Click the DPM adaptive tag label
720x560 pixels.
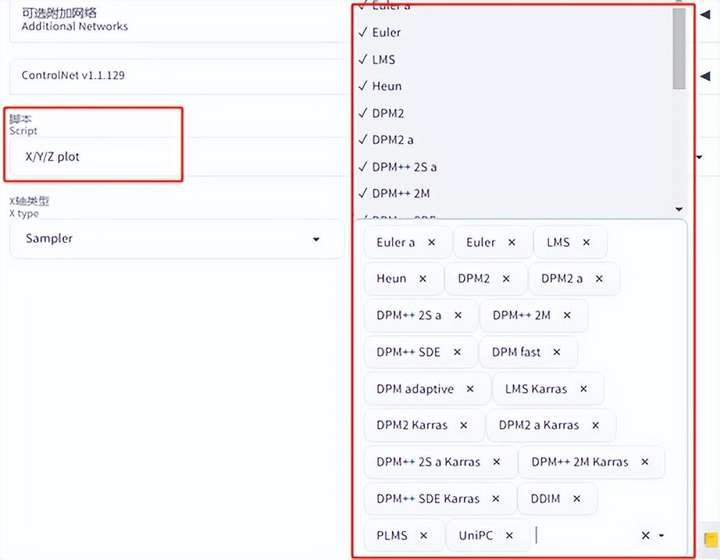tap(415, 389)
